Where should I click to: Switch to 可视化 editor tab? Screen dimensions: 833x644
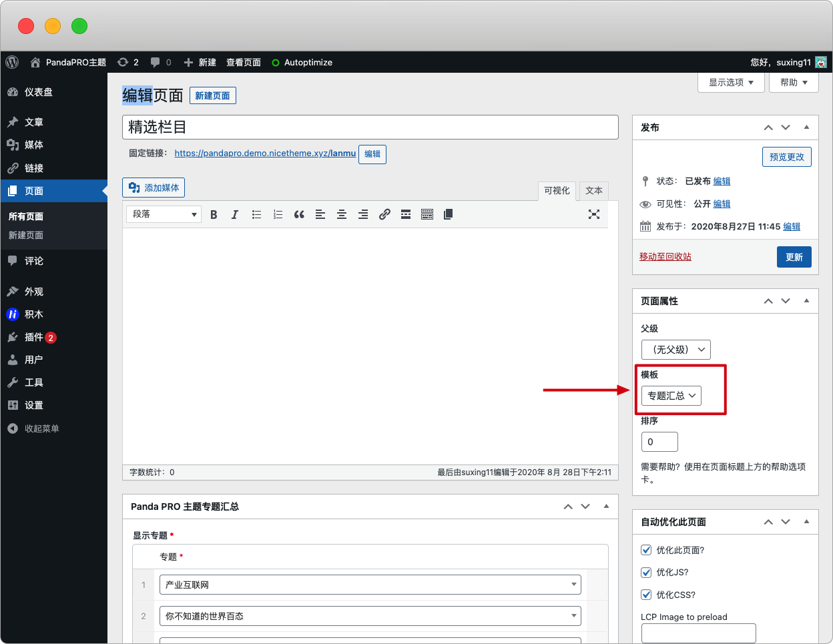(x=557, y=191)
